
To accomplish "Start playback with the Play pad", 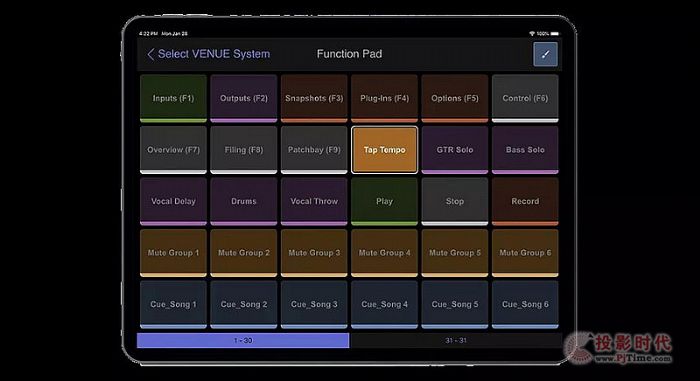I will tap(384, 201).
